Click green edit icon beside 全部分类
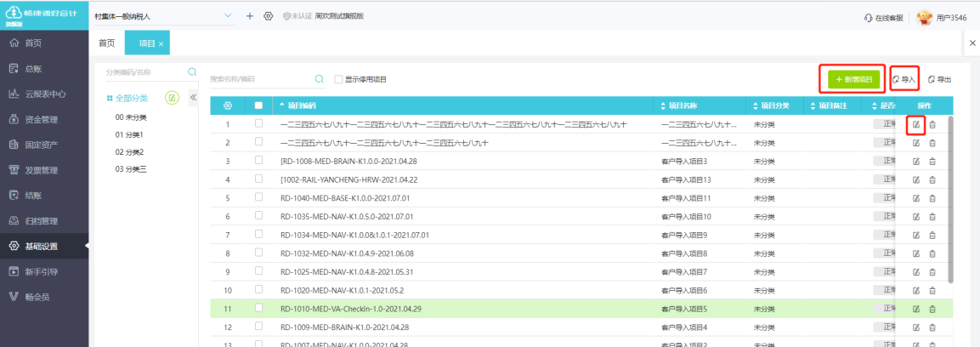980x347 pixels. tap(172, 98)
